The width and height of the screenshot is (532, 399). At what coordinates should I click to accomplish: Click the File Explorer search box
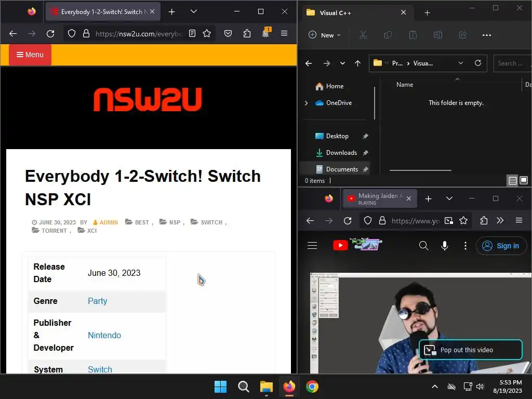pos(512,63)
